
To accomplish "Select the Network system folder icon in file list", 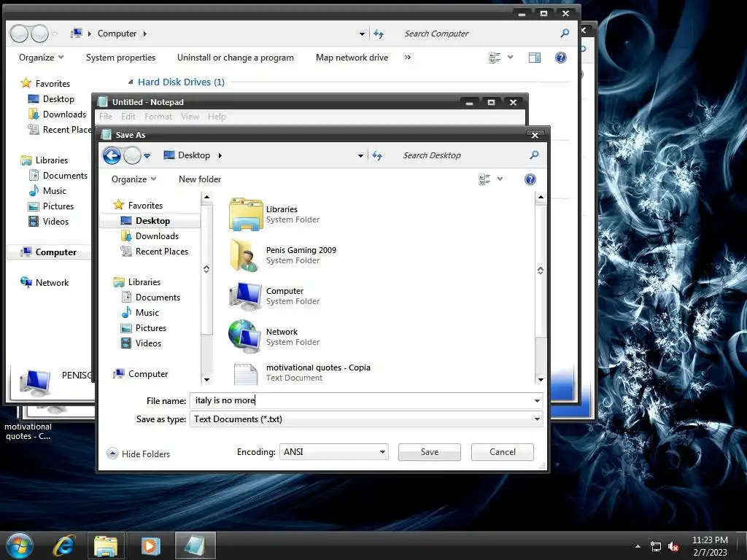I will point(245,336).
